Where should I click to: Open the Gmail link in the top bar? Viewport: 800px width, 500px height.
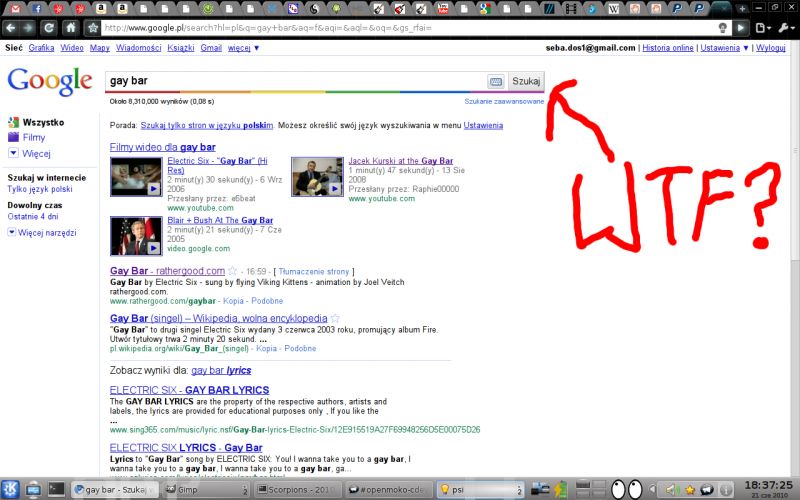click(x=211, y=48)
